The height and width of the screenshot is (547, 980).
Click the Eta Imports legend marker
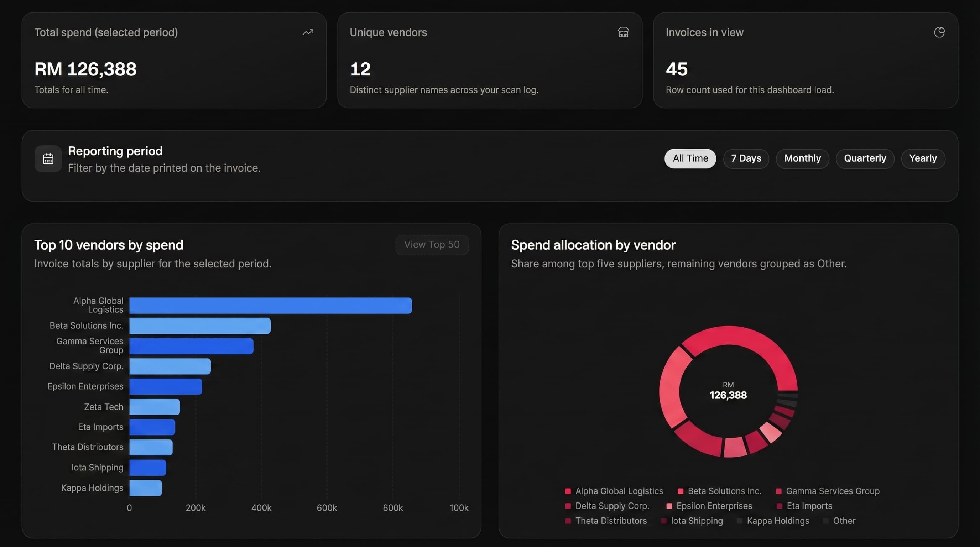click(778, 506)
